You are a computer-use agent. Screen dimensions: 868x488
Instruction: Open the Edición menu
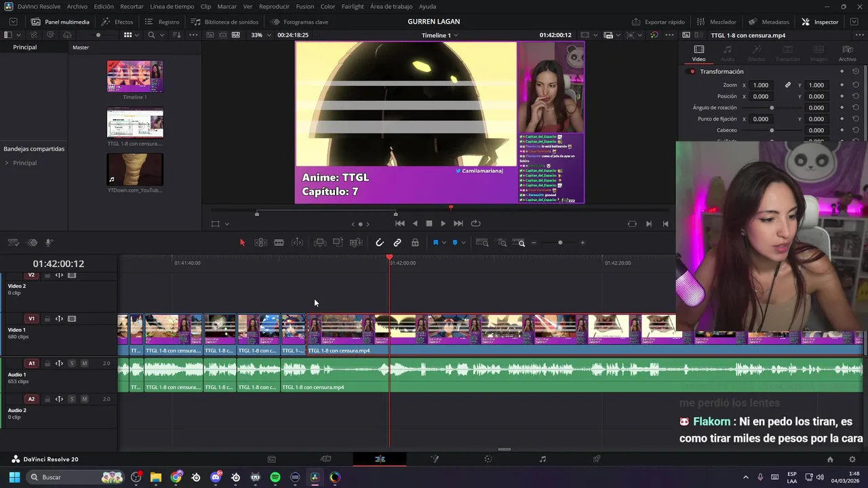pyautogui.click(x=104, y=6)
